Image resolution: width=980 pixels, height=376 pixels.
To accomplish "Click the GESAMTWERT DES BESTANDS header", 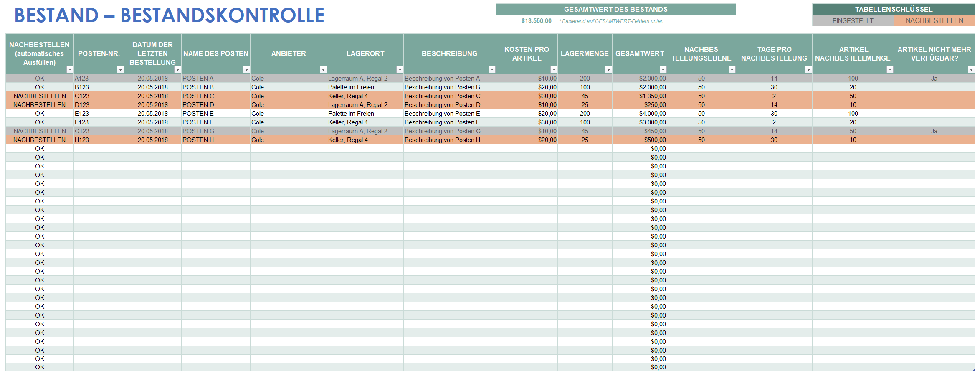I will pyautogui.click(x=615, y=9).
